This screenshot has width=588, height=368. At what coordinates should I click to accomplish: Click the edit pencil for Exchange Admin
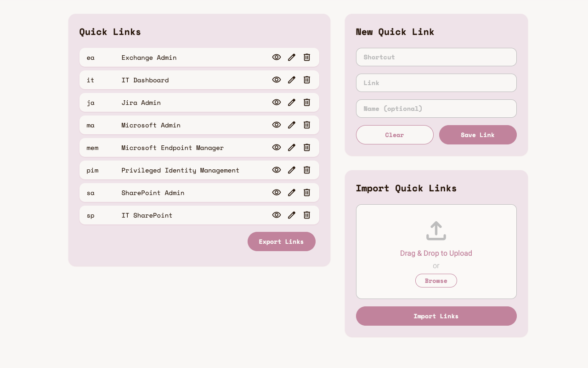tap(292, 57)
